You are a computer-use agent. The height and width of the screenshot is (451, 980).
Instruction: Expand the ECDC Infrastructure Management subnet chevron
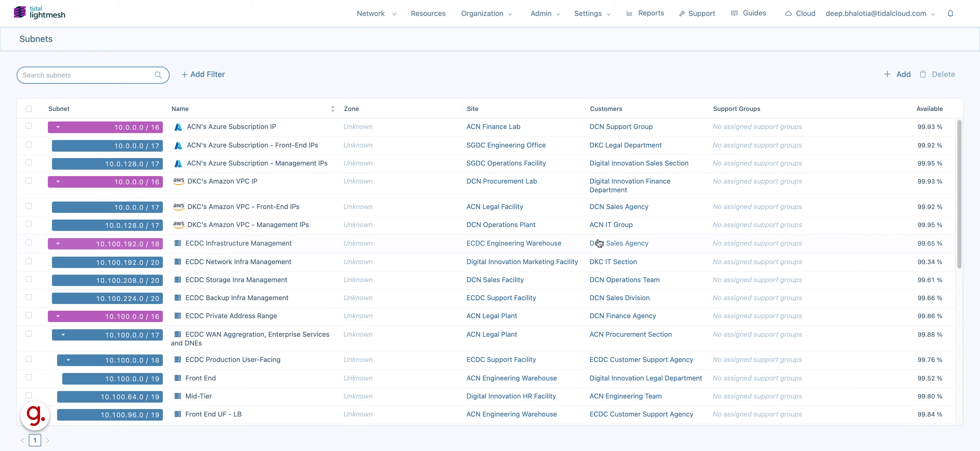(58, 244)
